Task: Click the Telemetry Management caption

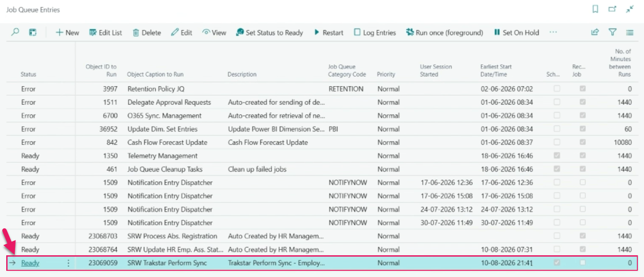Action: [x=162, y=156]
